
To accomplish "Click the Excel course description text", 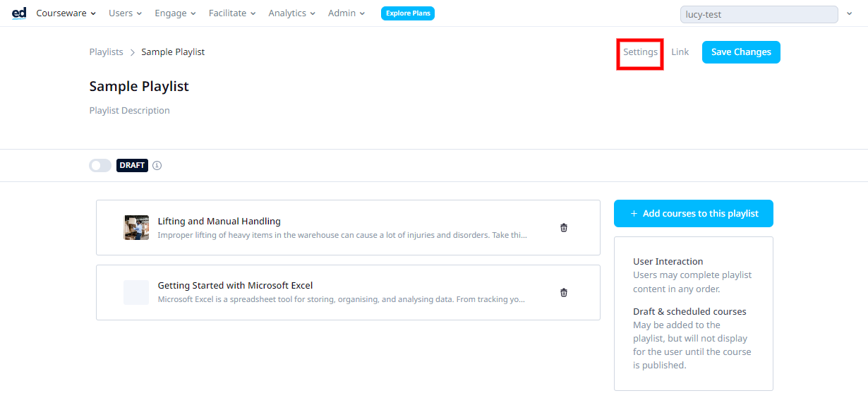I will point(342,300).
